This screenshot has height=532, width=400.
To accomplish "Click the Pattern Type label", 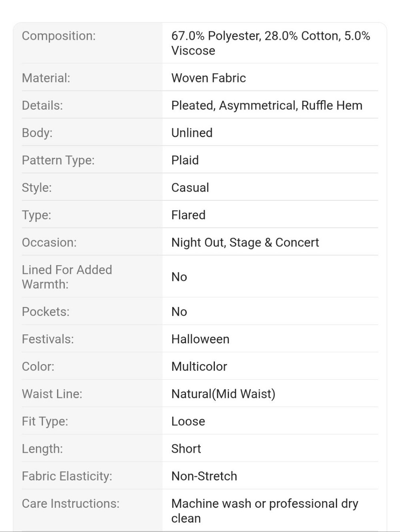I will 58,160.
